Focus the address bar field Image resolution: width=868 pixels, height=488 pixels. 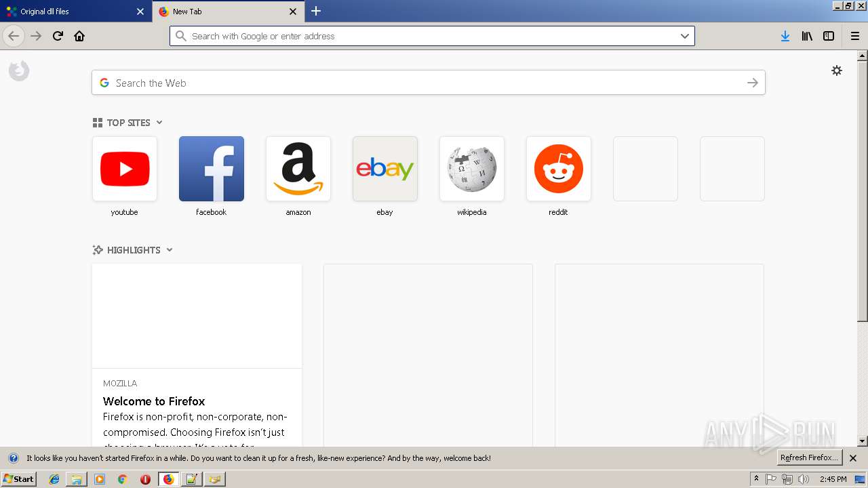pyautogui.click(x=432, y=36)
